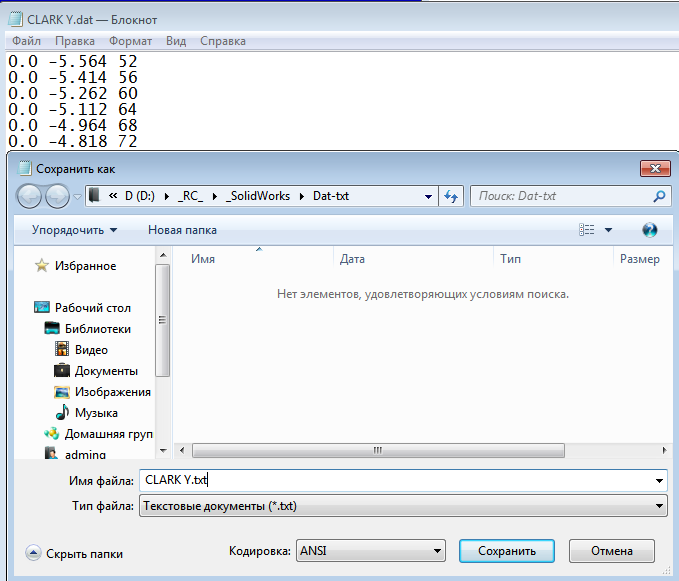Screen dimensions: 679x581
Task: Click text line 0.0 -5.564 52
Action: (x=73, y=61)
